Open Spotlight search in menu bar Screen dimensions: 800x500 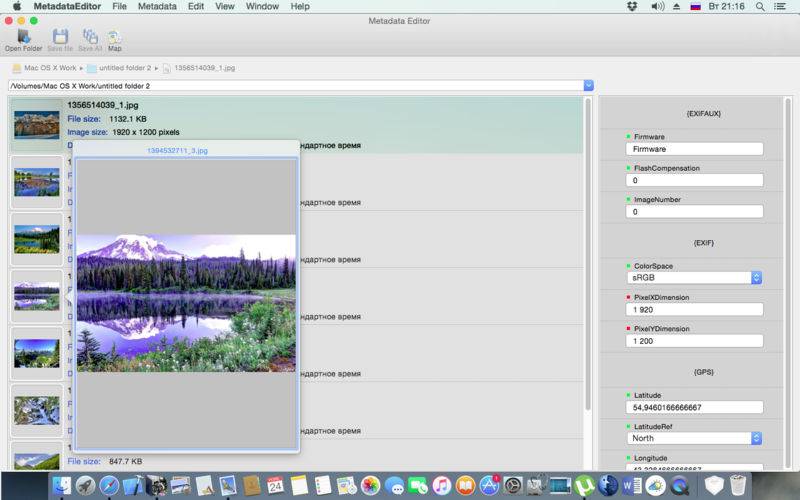click(760, 7)
